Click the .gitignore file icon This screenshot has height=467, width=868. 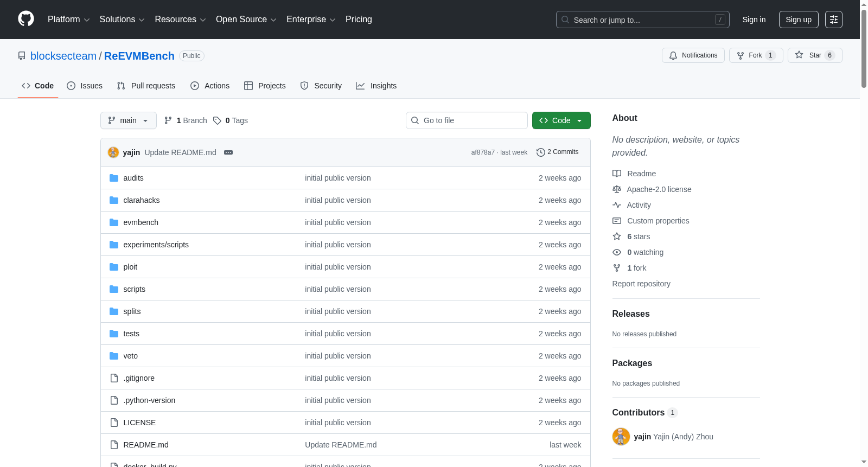114,378
